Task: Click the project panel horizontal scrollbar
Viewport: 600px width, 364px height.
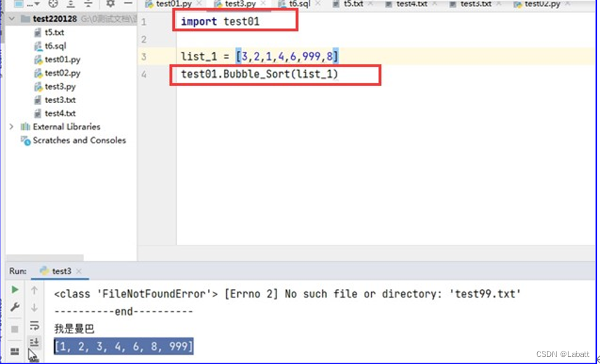Action: pos(45,258)
